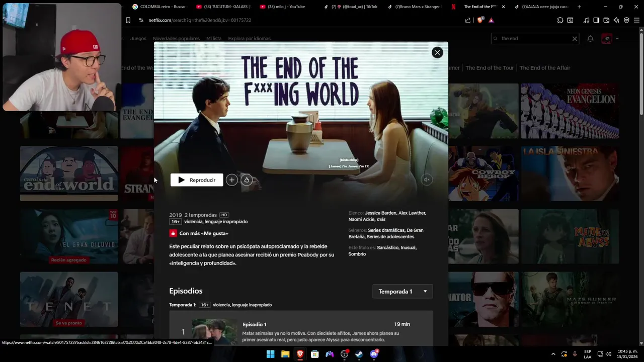Close the Netflix browser tab
This screenshot has height=362, width=644.
(x=503, y=7)
